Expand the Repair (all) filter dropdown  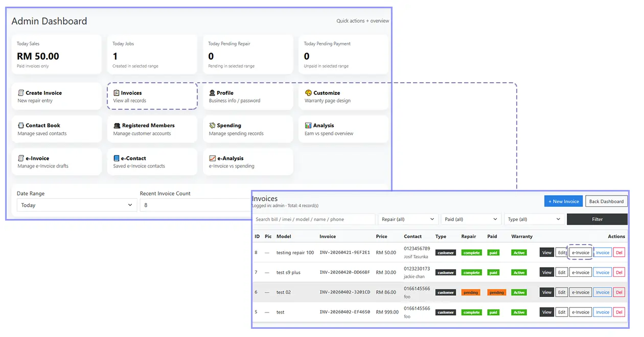[408, 219]
